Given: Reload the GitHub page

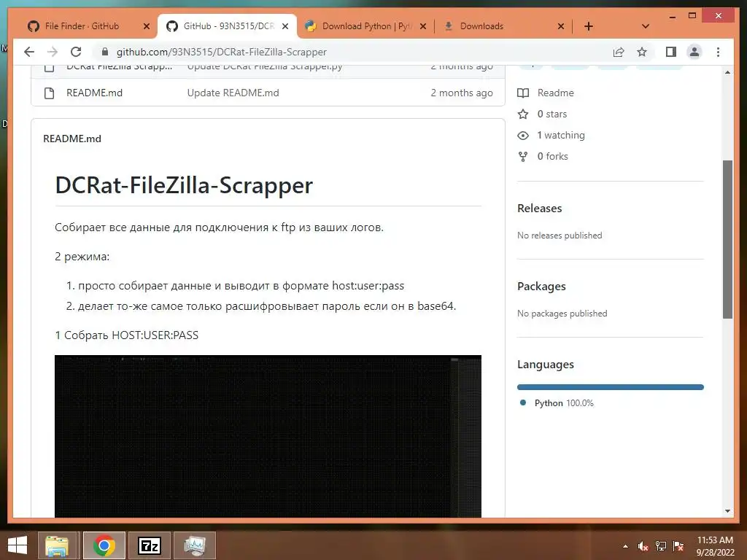Looking at the screenshot, I should pyautogui.click(x=76, y=52).
